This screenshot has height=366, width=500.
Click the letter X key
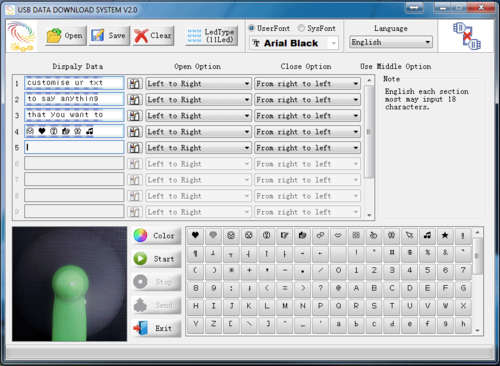point(463,306)
